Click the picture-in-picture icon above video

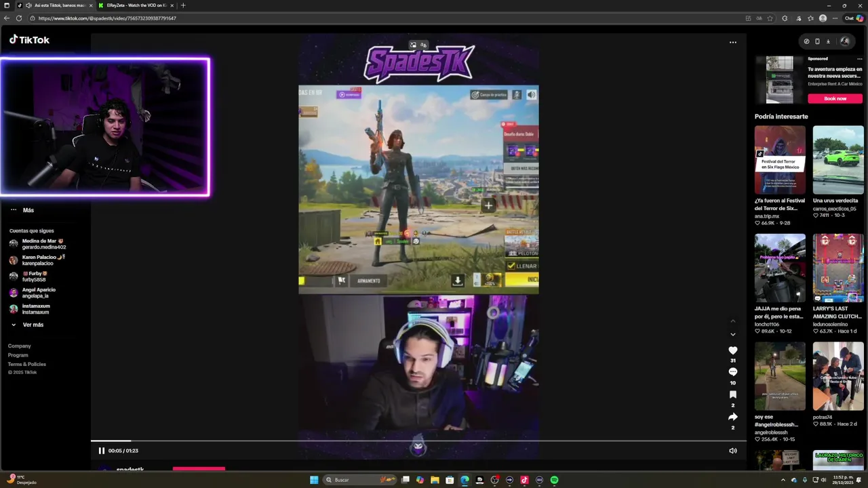click(413, 45)
